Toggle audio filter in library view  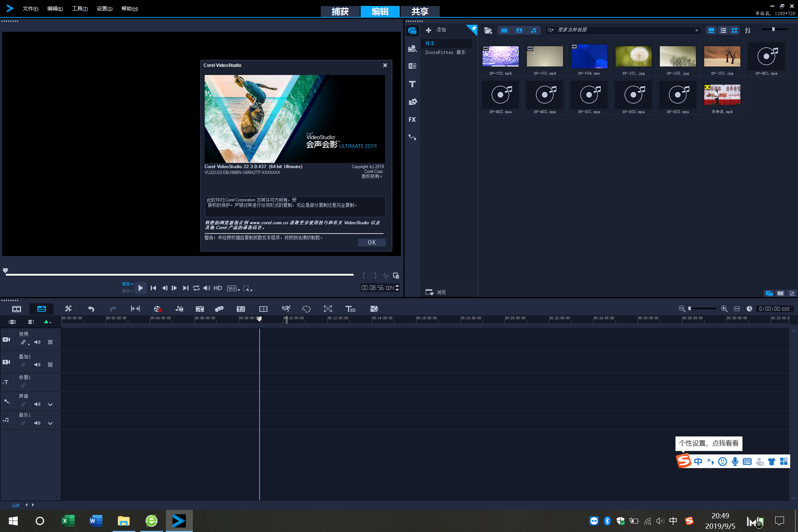(533, 30)
